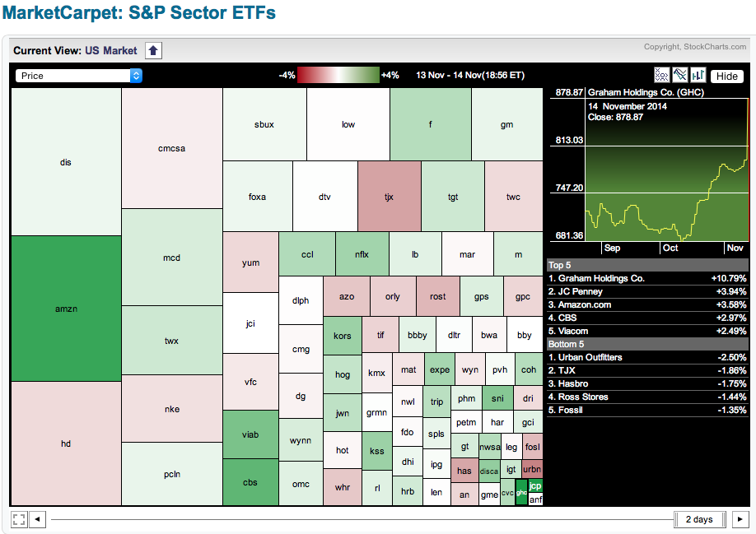Open the SharpChart bar chart icon

698,75
